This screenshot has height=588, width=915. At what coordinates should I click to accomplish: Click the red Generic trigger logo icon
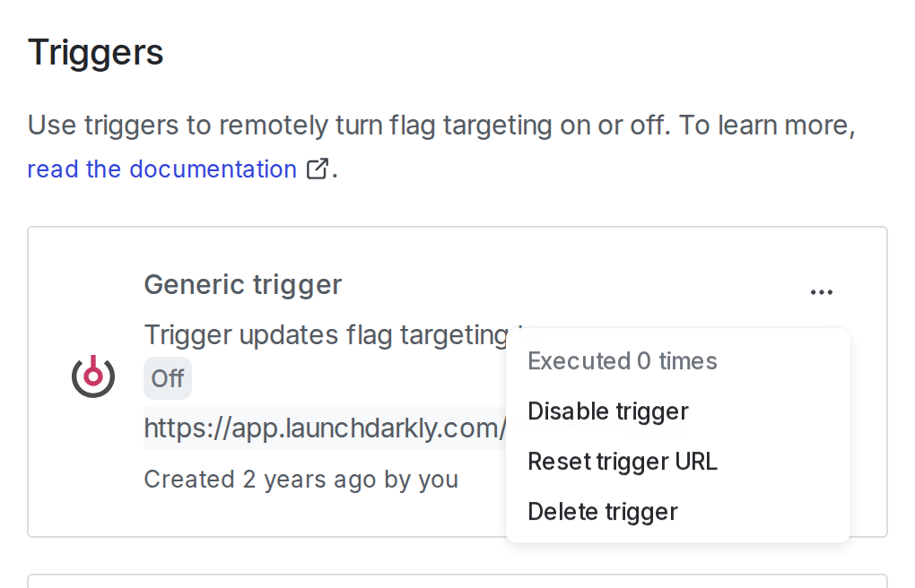pyautogui.click(x=93, y=376)
